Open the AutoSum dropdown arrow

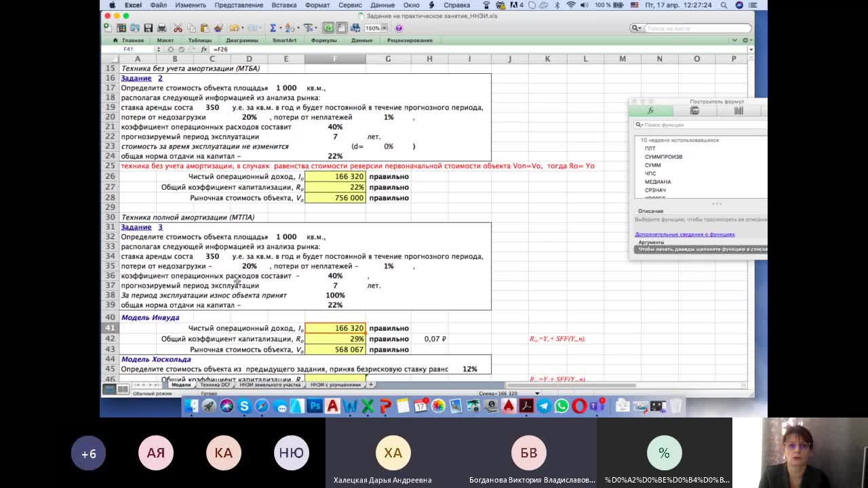[280, 28]
